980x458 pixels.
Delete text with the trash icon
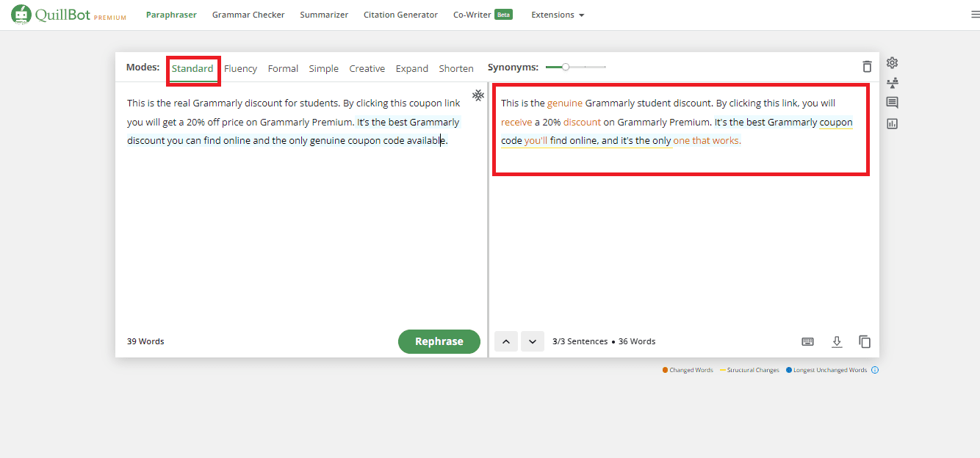(867, 67)
